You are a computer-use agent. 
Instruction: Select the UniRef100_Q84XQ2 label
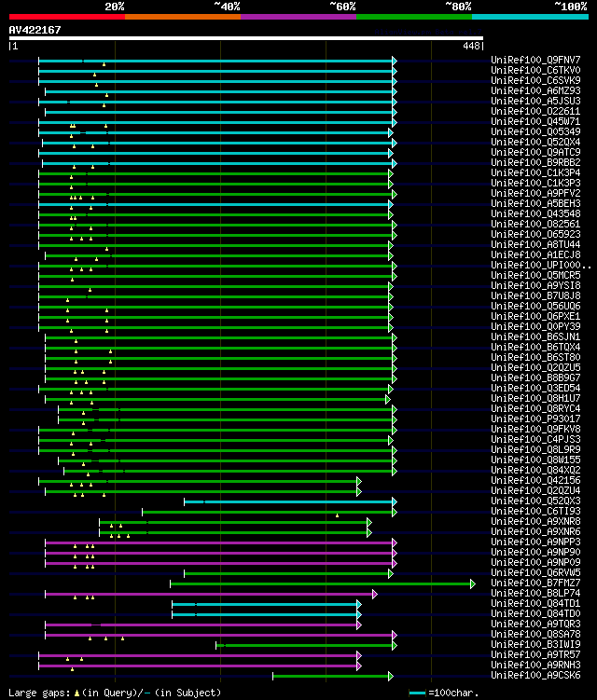535,470
